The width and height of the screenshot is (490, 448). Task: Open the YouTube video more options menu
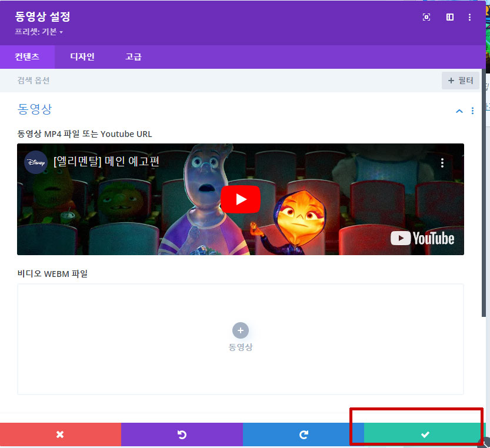(x=442, y=163)
